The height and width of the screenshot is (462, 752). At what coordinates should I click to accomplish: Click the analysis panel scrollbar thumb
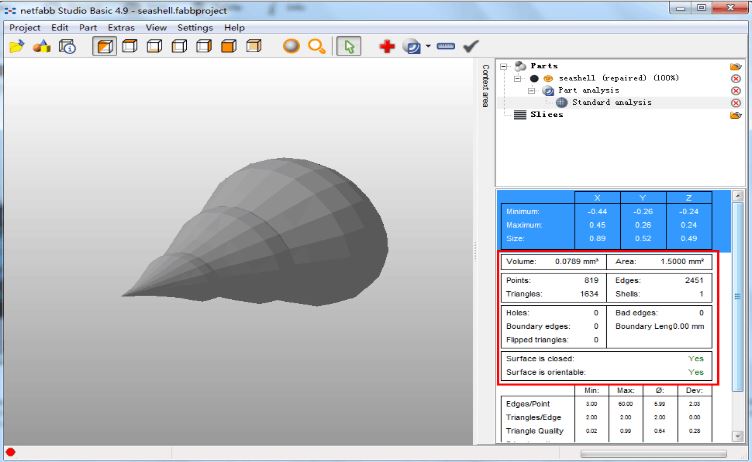(738, 296)
